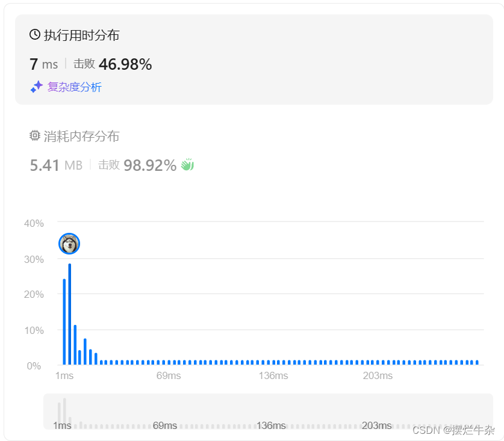The height and width of the screenshot is (441, 504).
Task: Click the 203ms label in range overview strip
Action: pyautogui.click(x=377, y=425)
